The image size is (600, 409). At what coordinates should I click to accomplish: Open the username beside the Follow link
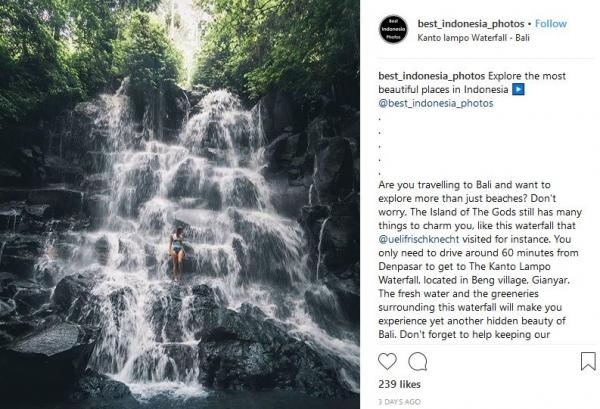[x=470, y=23]
